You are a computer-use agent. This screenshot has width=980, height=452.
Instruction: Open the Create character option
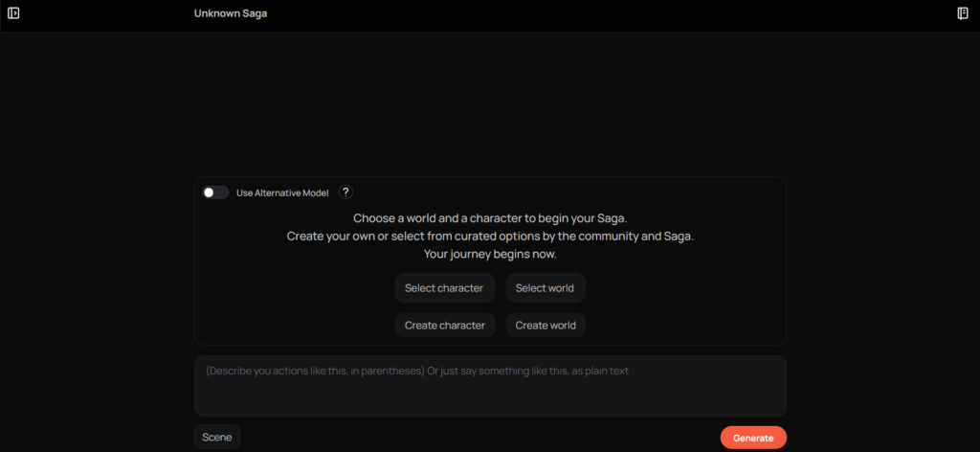click(445, 325)
